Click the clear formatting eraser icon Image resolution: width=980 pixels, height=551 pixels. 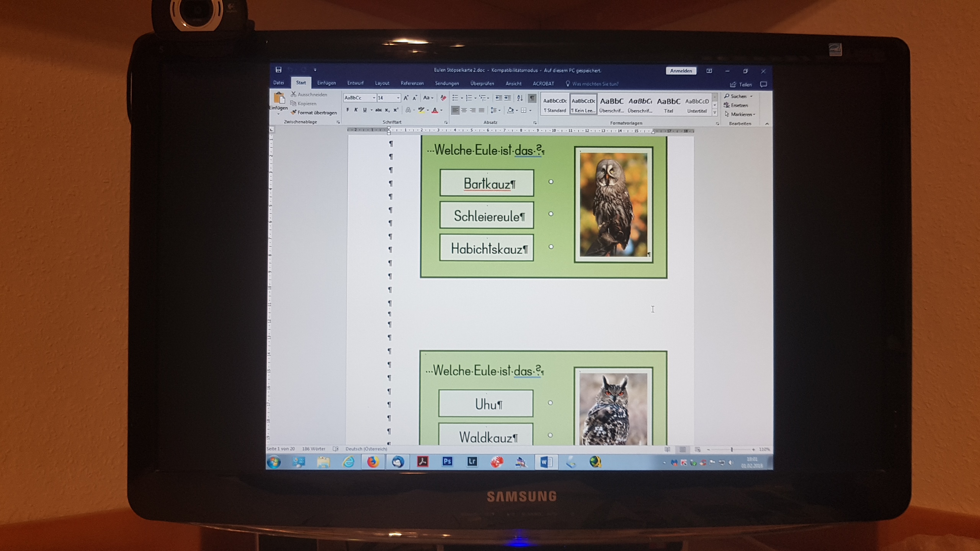[443, 98]
